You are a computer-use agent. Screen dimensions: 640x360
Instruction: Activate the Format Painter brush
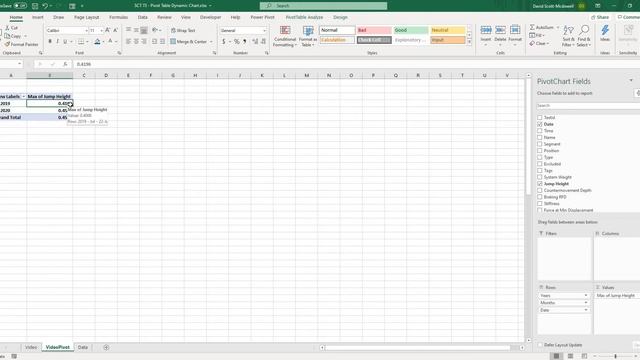point(7,44)
